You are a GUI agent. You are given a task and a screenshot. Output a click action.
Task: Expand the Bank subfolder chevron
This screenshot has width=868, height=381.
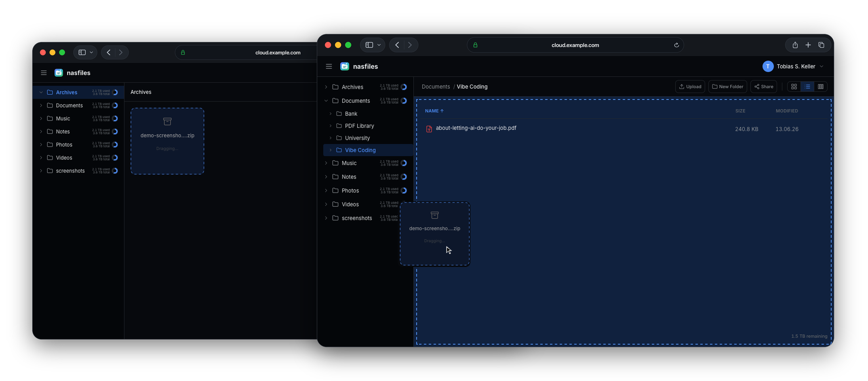(331, 114)
